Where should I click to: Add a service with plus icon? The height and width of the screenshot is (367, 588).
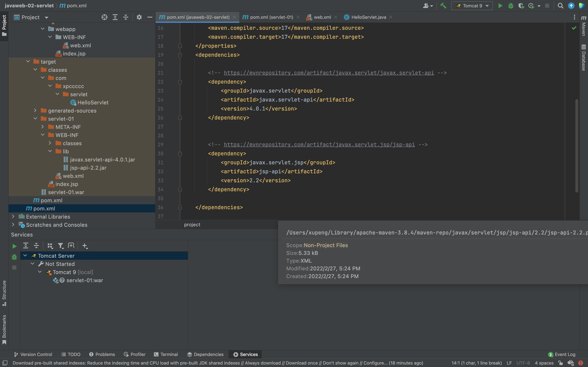point(85,246)
